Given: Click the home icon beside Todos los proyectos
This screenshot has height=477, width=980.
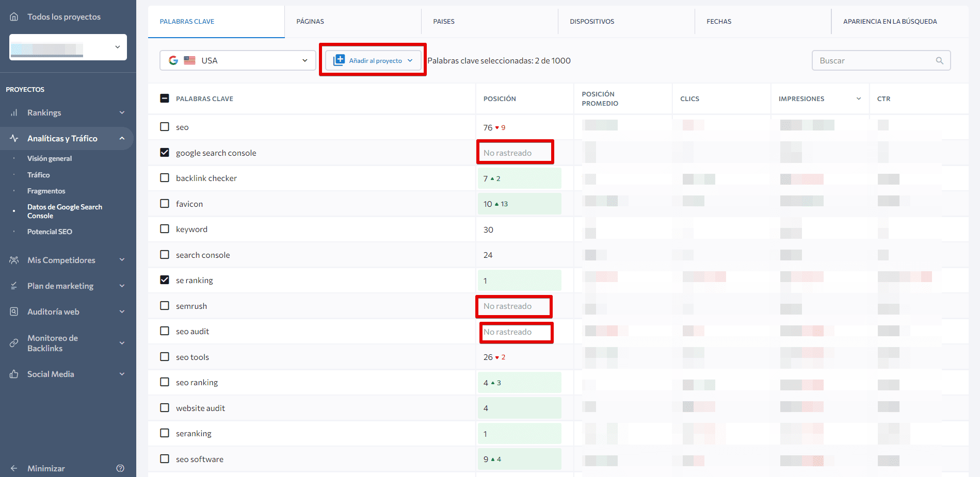Looking at the screenshot, I should click(14, 17).
